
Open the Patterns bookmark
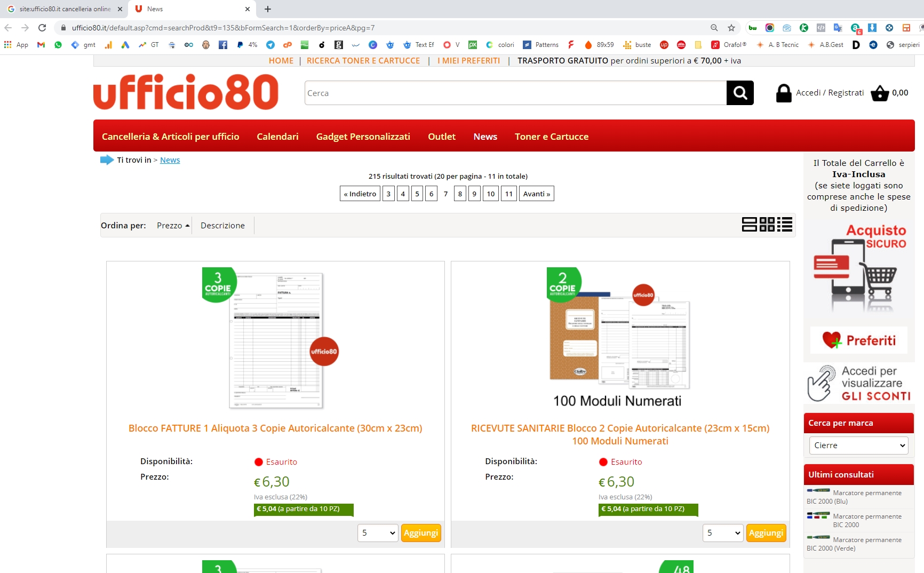click(x=541, y=45)
